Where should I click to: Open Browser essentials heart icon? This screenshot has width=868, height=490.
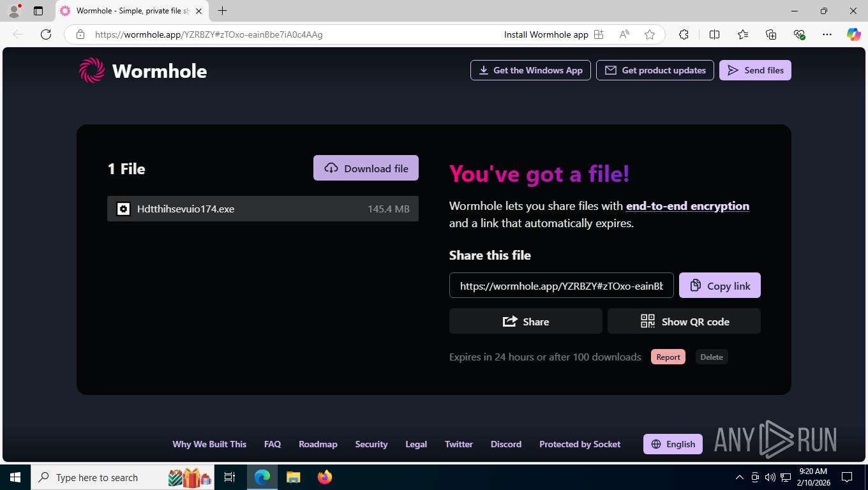tap(799, 34)
